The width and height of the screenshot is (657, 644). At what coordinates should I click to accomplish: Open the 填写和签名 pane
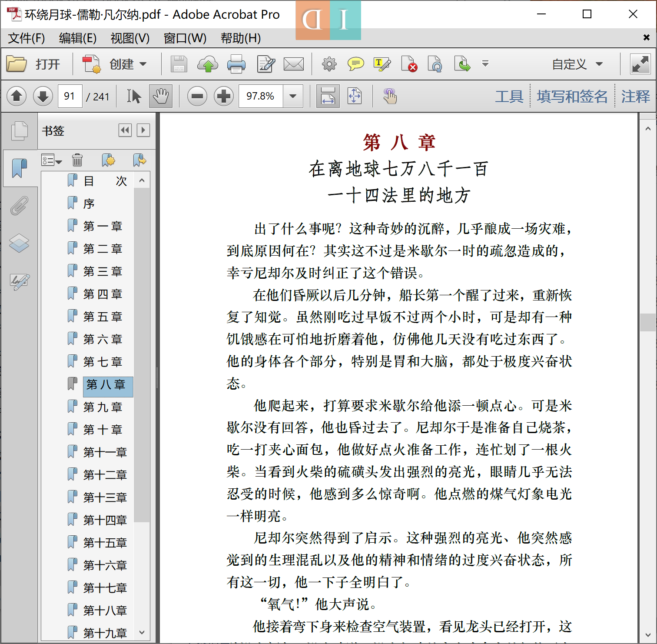(572, 97)
